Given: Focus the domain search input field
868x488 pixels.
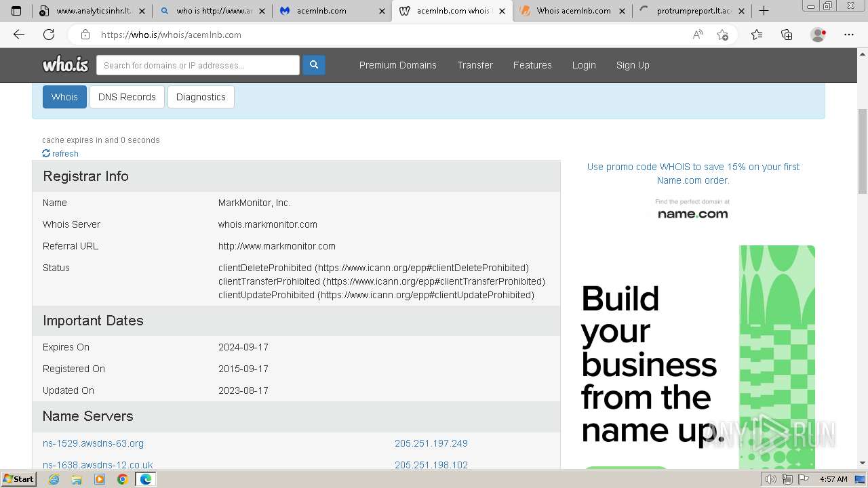Looking at the screenshot, I should coord(198,65).
